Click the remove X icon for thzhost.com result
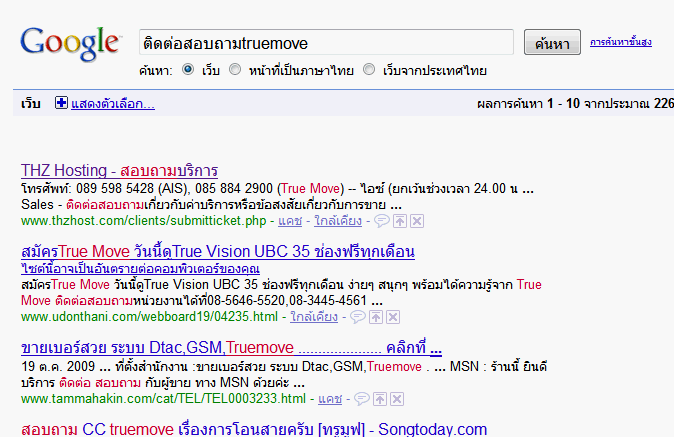 click(417, 221)
